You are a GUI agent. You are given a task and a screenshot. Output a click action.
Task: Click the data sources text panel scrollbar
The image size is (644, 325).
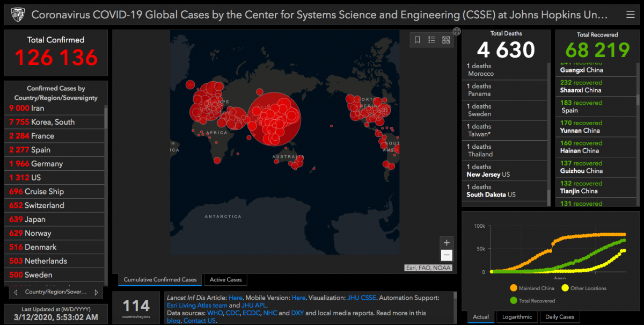(456, 297)
